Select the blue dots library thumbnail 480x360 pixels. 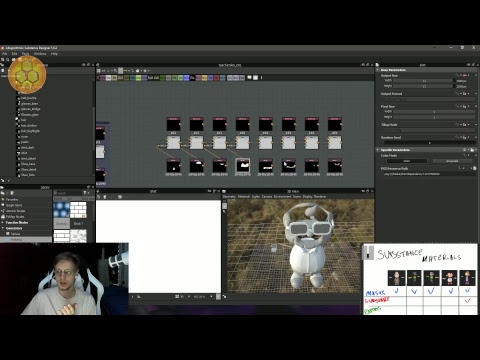61,210
